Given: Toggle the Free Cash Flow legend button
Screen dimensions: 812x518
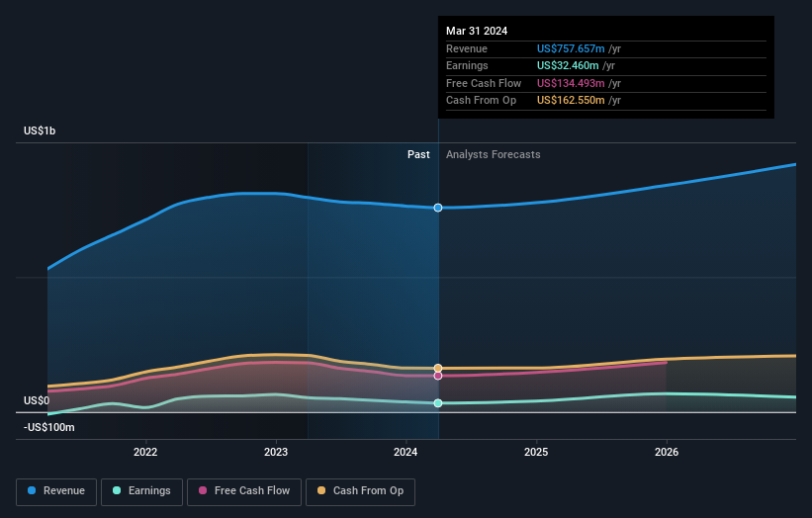Looking at the screenshot, I should pos(244,491).
